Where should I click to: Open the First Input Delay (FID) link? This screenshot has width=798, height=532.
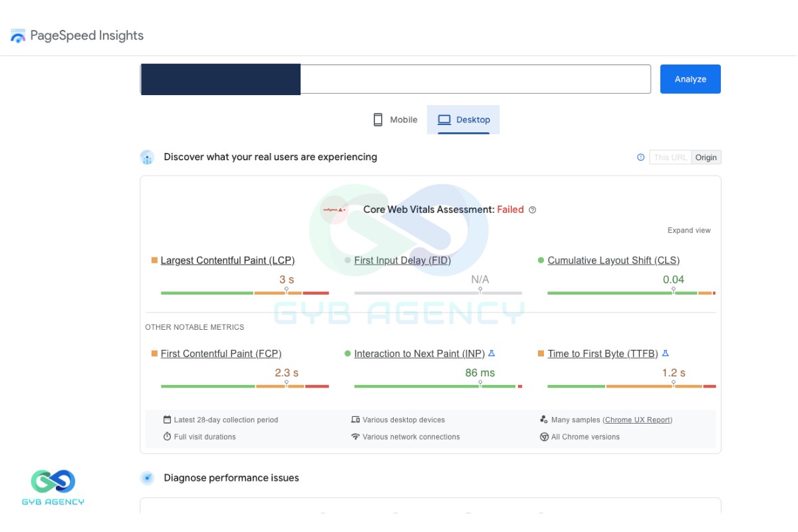point(402,261)
